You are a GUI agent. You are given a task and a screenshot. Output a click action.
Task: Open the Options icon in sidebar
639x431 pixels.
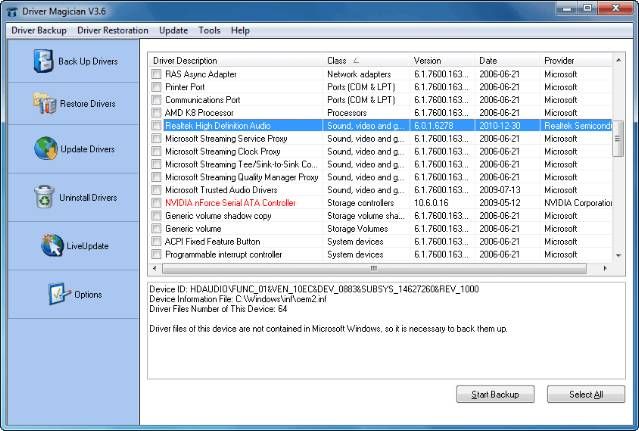[58, 294]
